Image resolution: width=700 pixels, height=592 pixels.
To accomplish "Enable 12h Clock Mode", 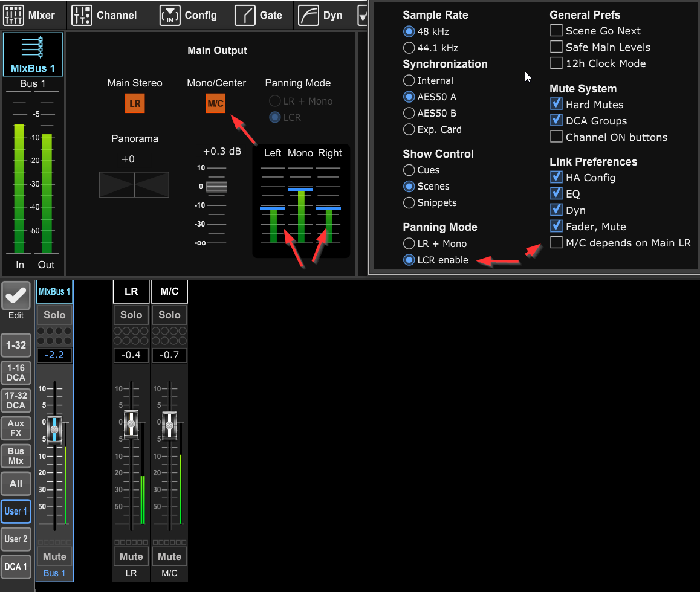I will pyautogui.click(x=556, y=63).
